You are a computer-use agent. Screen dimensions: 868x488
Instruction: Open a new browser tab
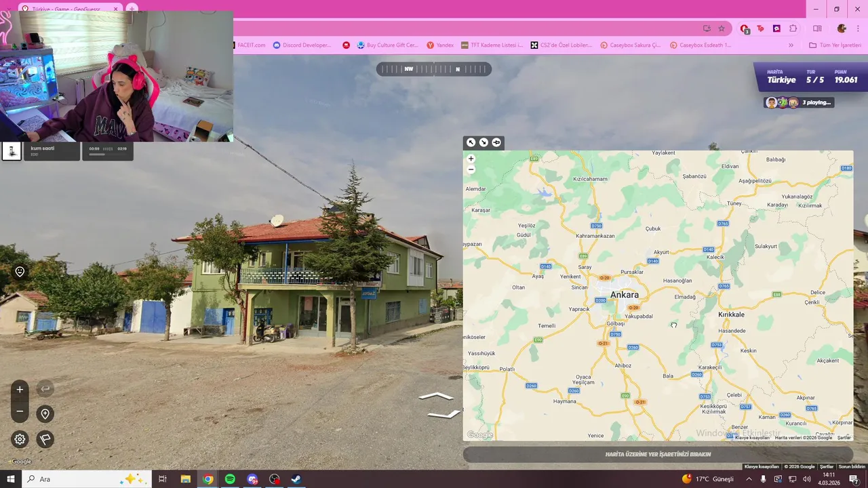132,9
